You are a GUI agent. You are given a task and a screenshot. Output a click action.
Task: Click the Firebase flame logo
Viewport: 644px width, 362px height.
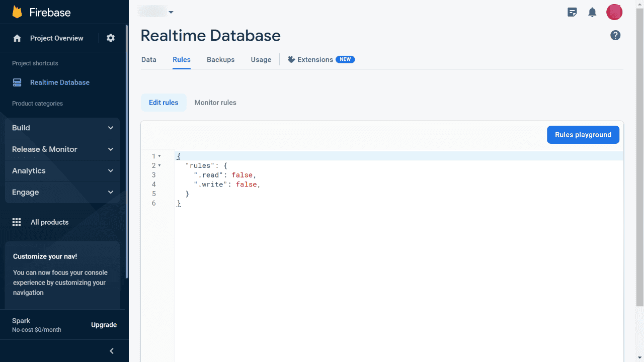tap(17, 12)
